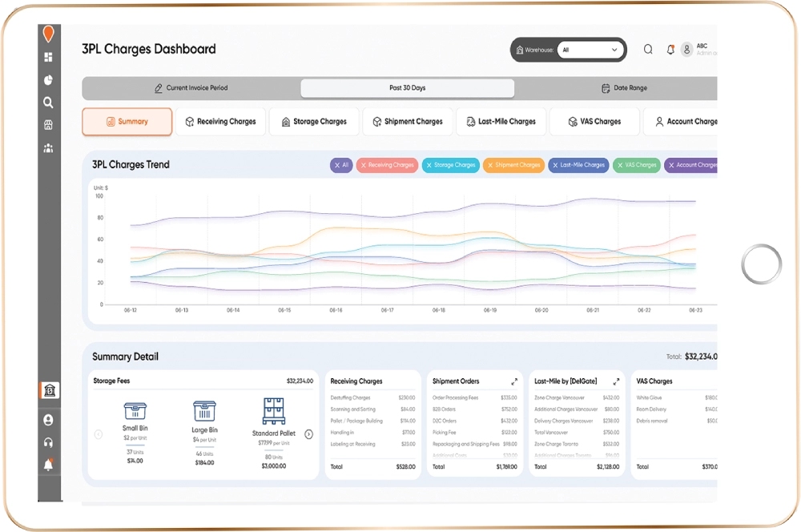801x532 pixels.
Task: Click the Date Range button
Action: click(x=624, y=88)
